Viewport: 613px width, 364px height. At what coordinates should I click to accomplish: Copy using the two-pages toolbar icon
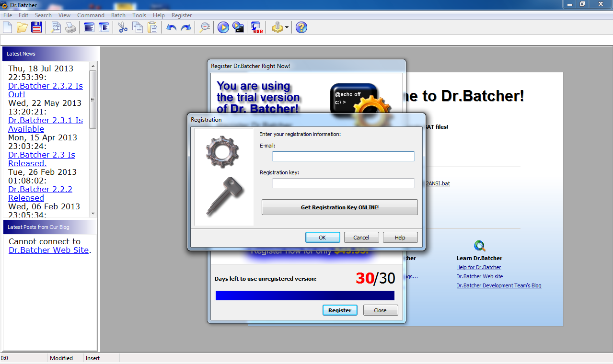click(x=138, y=27)
